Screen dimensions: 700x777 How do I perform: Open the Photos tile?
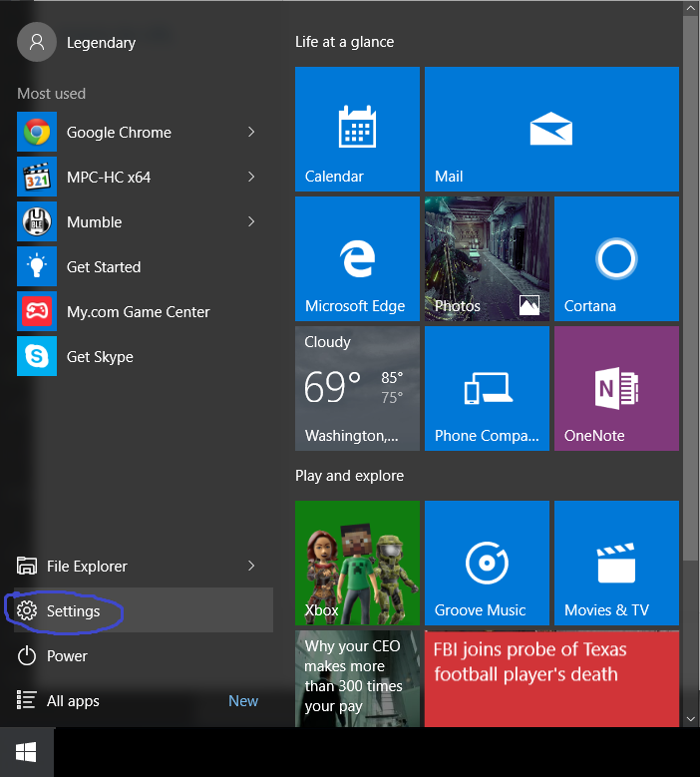[487, 258]
